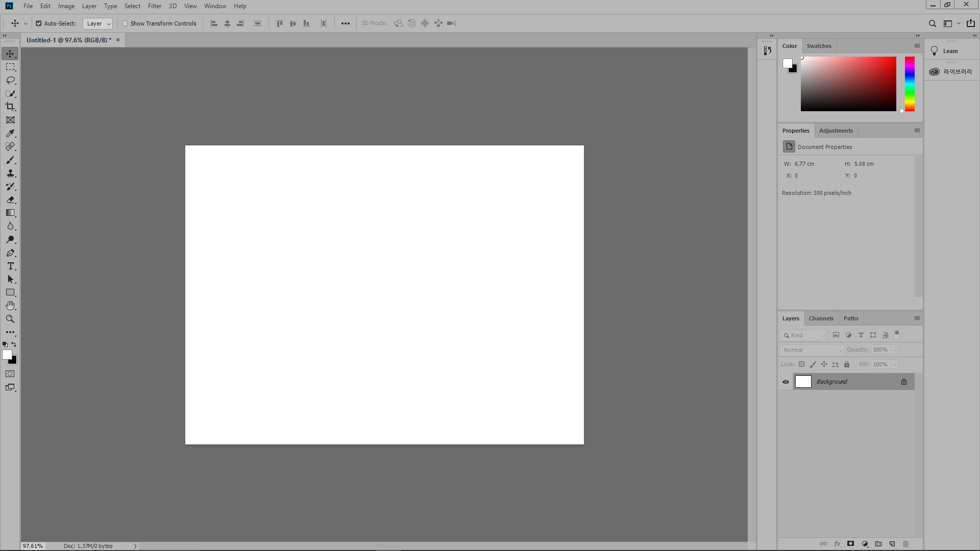Click the vertical hue spectrum slider

click(x=910, y=84)
